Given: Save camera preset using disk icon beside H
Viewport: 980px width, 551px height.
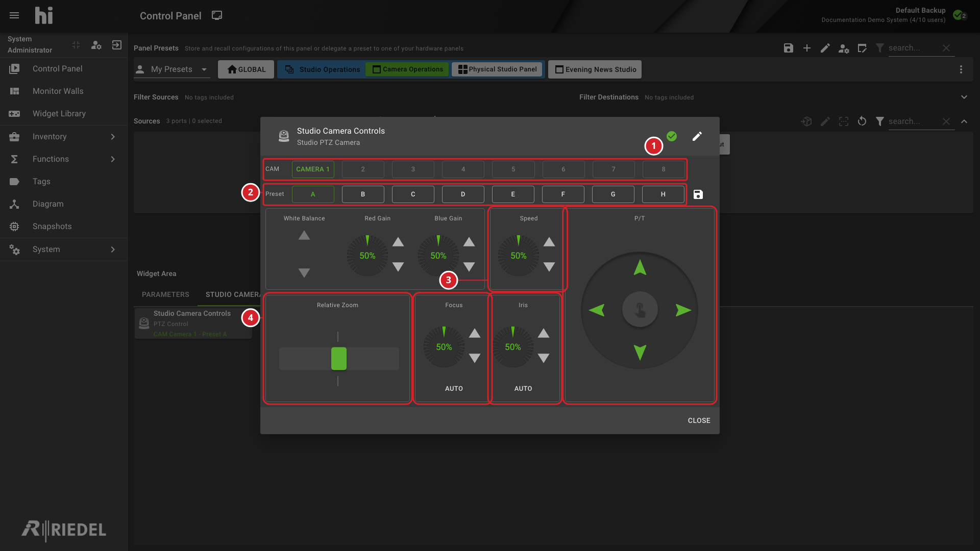Looking at the screenshot, I should [x=698, y=194].
